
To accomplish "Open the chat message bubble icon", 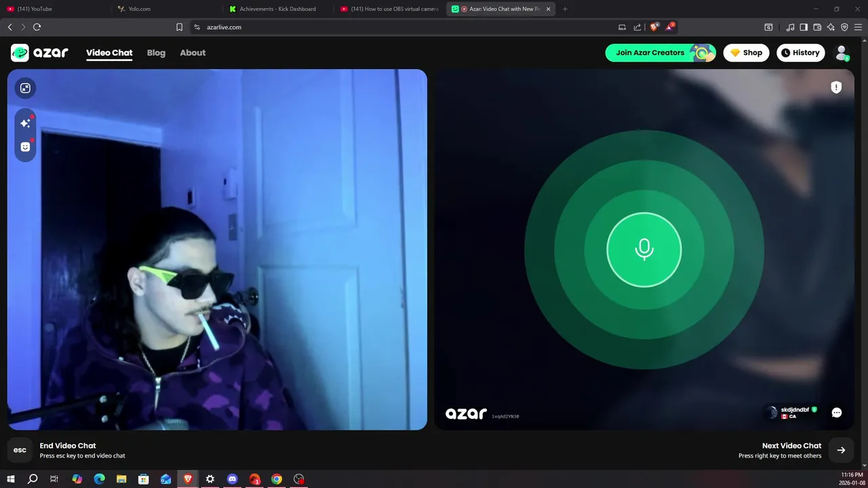I will tap(837, 413).
